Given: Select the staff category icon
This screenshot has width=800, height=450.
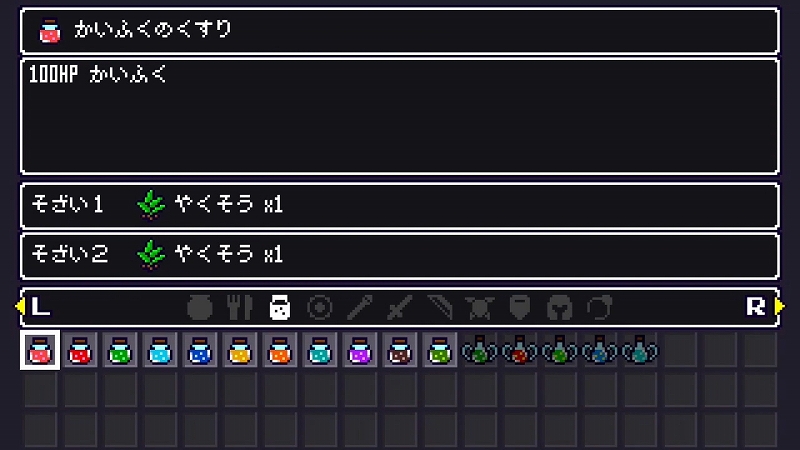Looking at the screenshot, I should 360,308.
